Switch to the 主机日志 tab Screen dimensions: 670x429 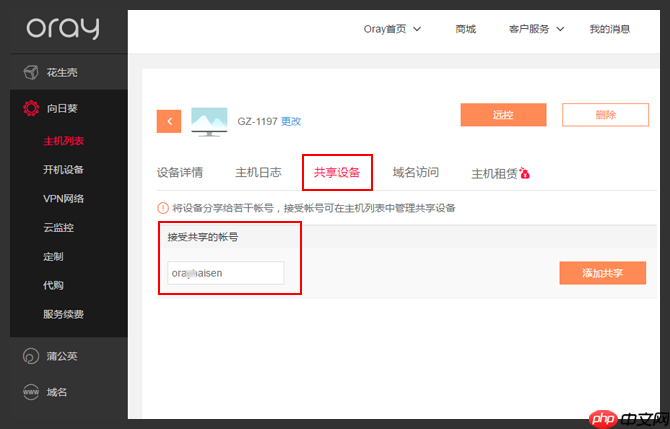pyautogui.click(x=259, y=173)
